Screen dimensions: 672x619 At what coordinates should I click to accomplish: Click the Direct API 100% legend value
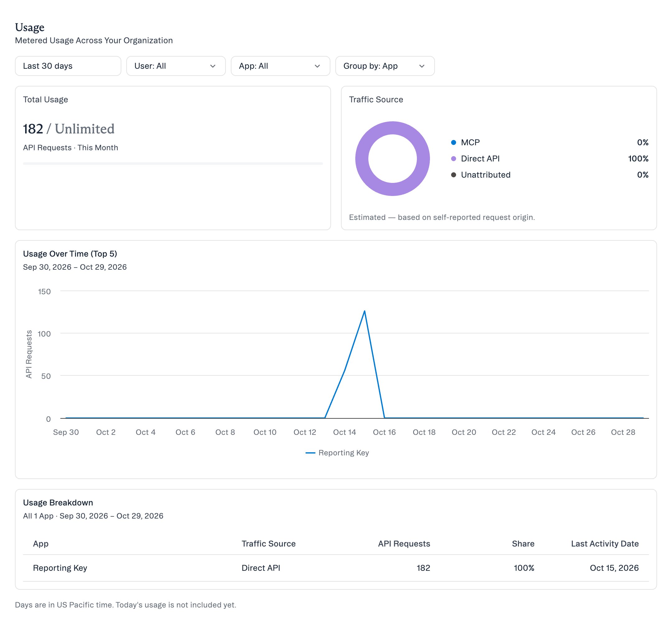point(638,158)
